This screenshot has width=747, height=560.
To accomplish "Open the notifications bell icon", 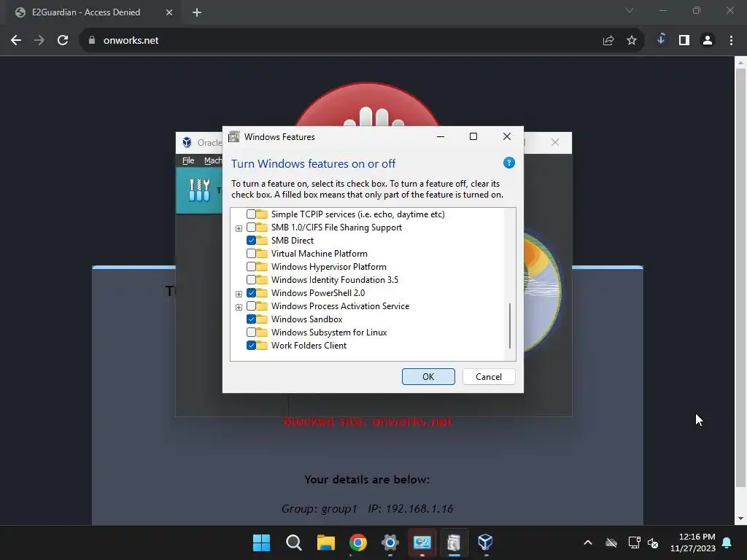I will pos(727,542).
